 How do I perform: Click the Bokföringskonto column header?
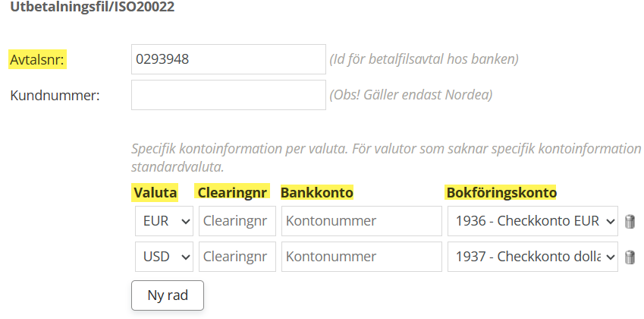click(501, 193)
